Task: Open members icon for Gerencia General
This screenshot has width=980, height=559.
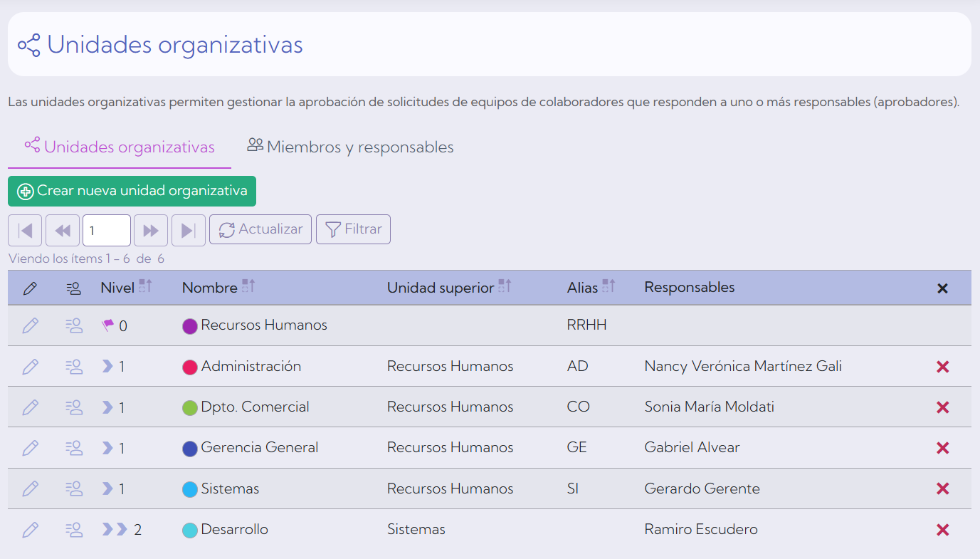Action: (73, 448)
